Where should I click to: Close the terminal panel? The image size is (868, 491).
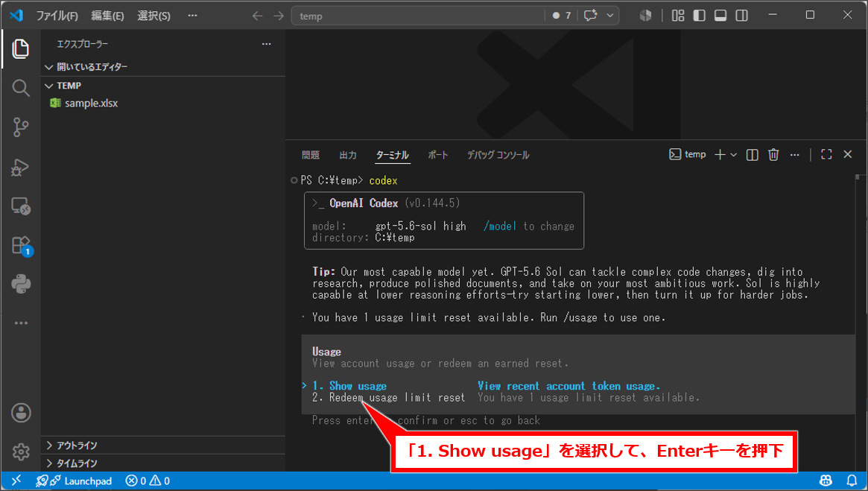[x=848, y=154]
